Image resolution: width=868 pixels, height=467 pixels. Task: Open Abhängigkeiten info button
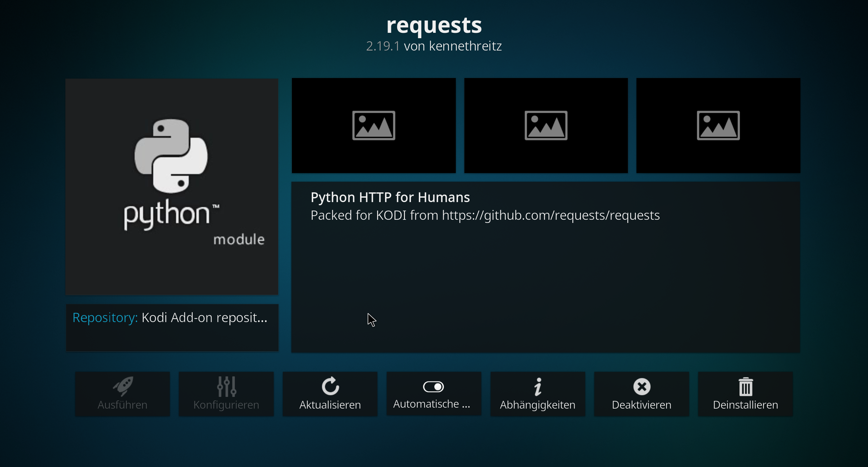(537, 393)
